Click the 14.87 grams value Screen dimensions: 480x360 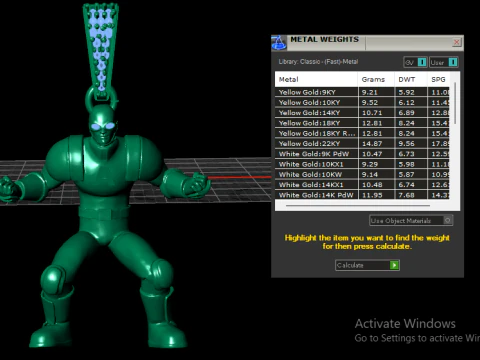(372, 144)
